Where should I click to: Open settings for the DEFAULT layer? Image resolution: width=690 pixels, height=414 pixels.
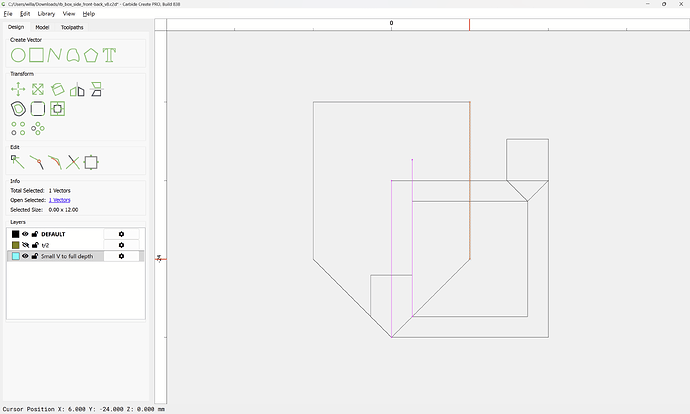tap(121, 234)
